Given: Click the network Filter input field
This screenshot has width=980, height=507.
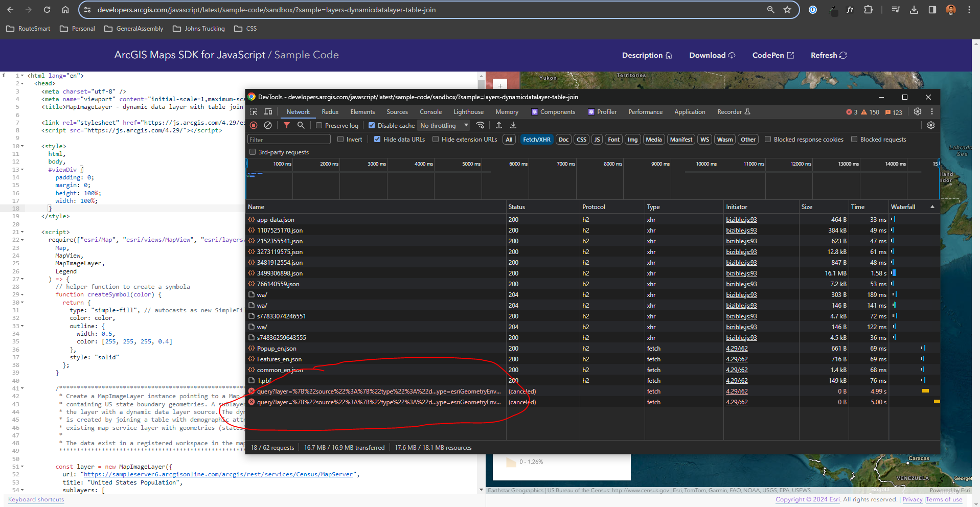Looking at the screenshot, I should pyautogui.click(x=289, y=139).
